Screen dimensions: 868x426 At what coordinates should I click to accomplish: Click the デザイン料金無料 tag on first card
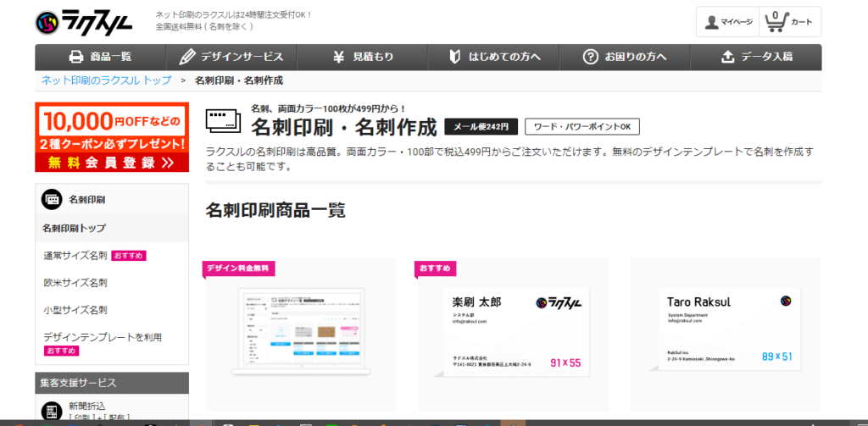pyautogui.click(x=238, y=268)
